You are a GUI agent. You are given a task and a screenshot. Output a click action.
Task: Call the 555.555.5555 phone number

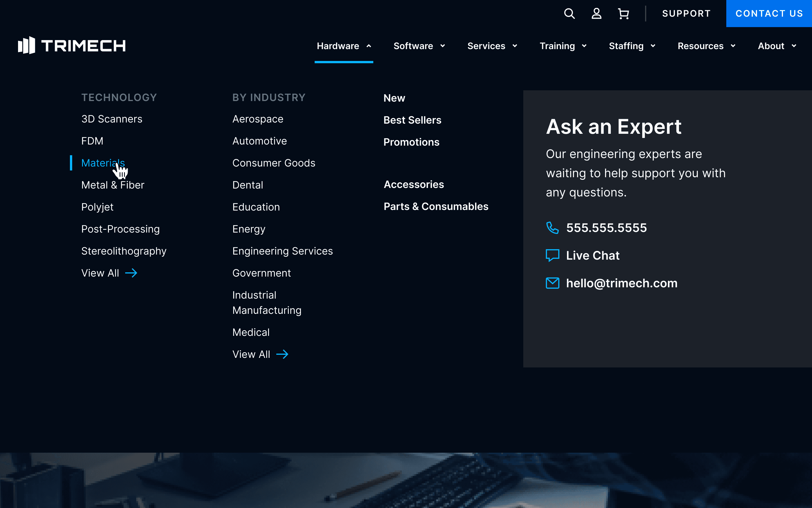point(606,228)
